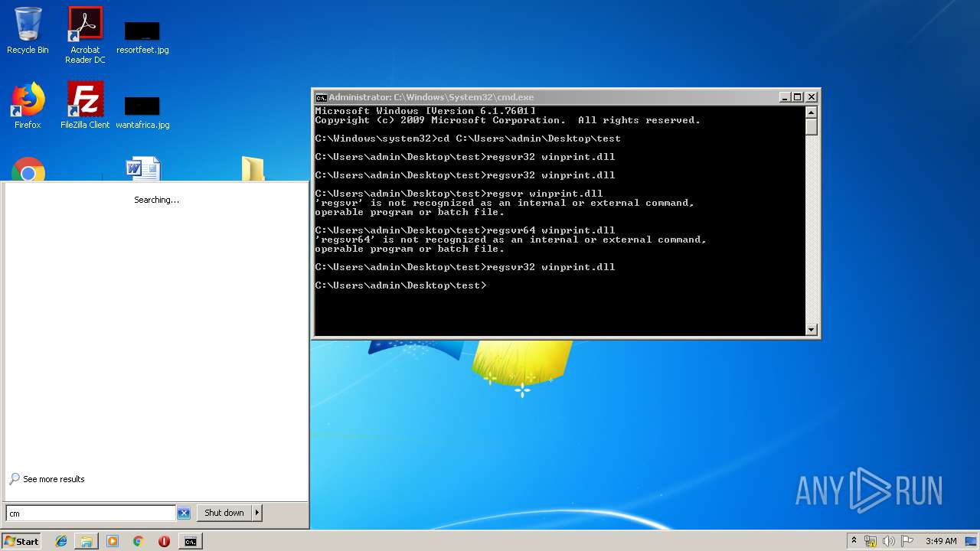Click See more results link

[x=54, y=479]
